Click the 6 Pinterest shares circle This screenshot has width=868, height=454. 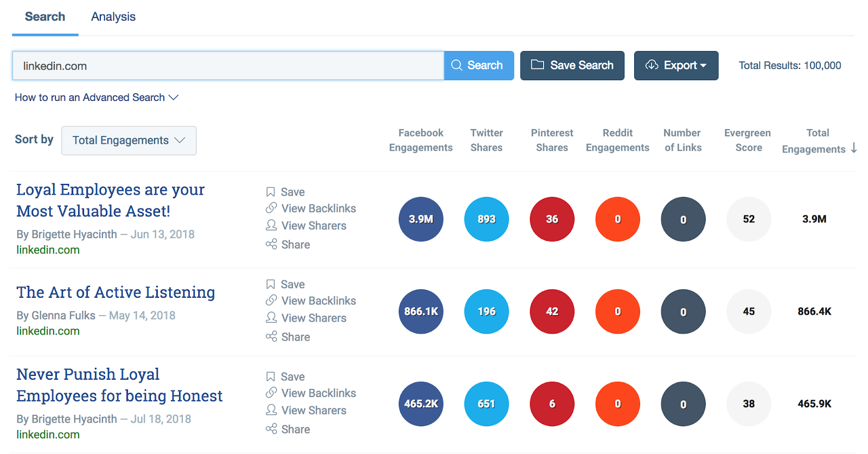[x=552, y=404]
